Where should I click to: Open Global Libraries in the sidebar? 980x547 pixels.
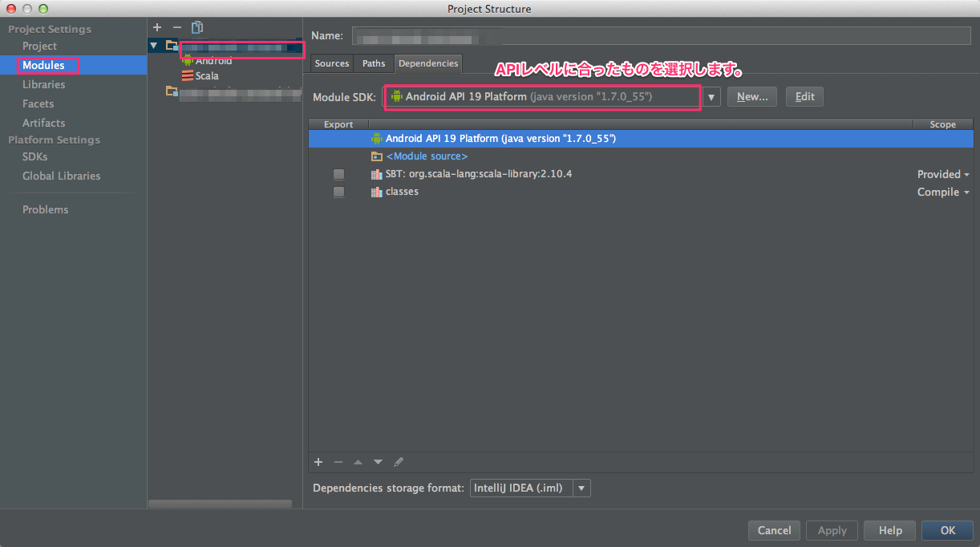pos(61,176)
